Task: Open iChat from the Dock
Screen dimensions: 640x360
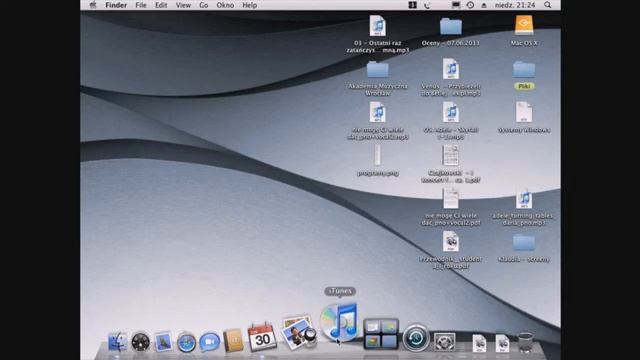Action: (209, 342)
